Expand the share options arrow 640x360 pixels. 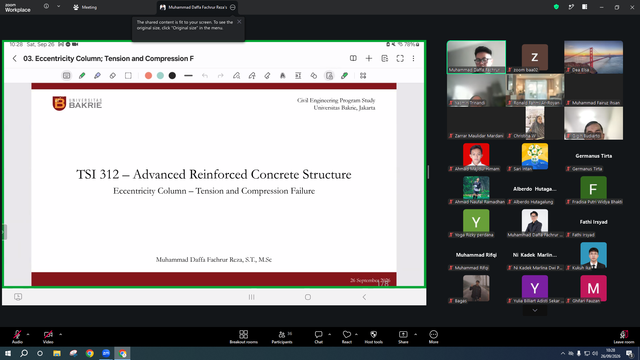tap(415, 334)
